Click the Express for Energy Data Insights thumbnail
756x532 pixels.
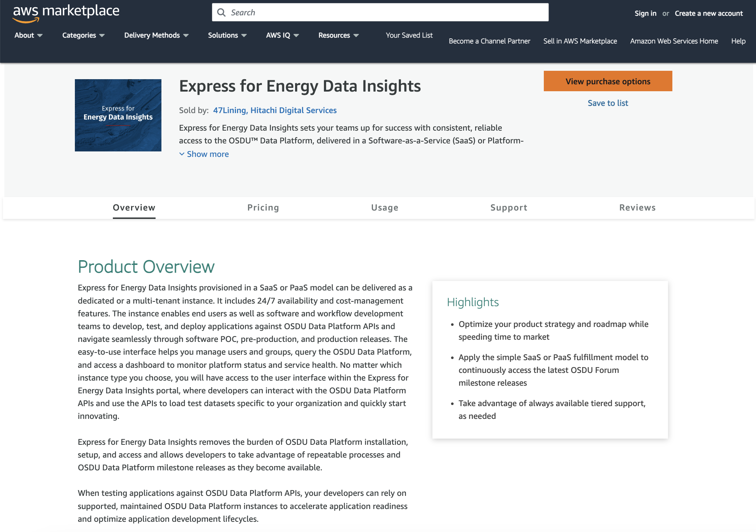point(118,115)
